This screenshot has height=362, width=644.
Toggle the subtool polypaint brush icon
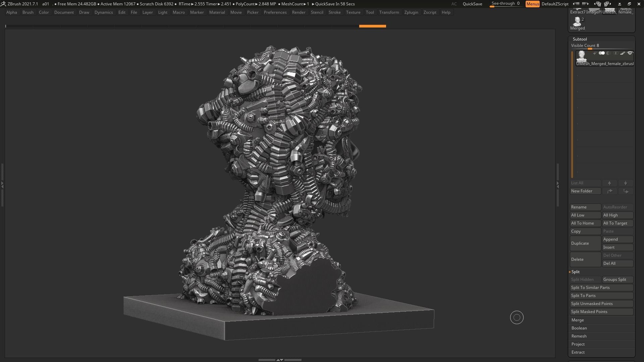623,53
